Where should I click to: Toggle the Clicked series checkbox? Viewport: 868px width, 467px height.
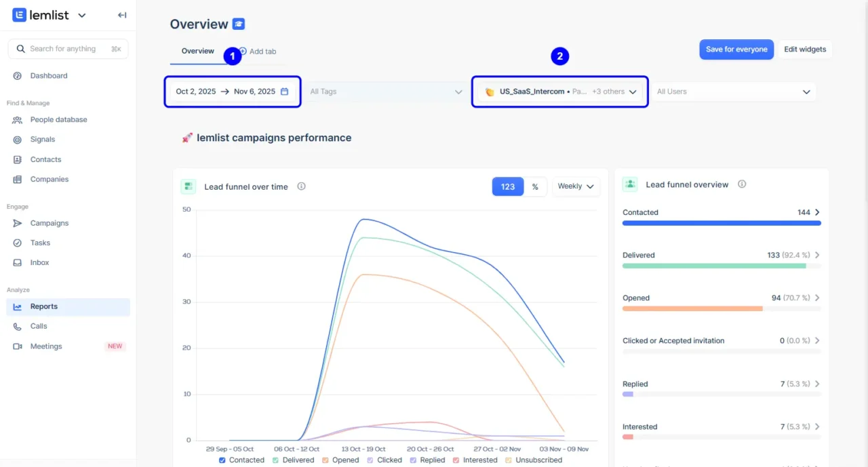point(370,460)
